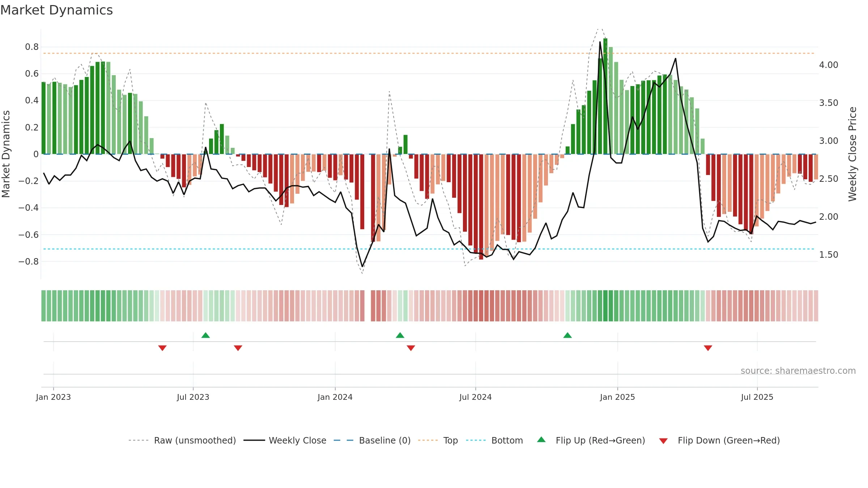
Task: Click the red Flip Down triangle in the legend
Action: click(663, 441)
